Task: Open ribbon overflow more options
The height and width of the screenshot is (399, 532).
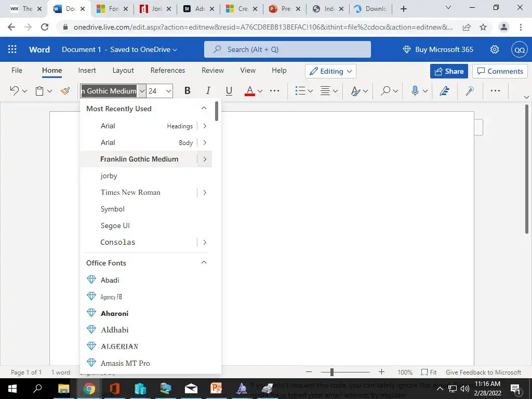Action: (x=495, y=91)
